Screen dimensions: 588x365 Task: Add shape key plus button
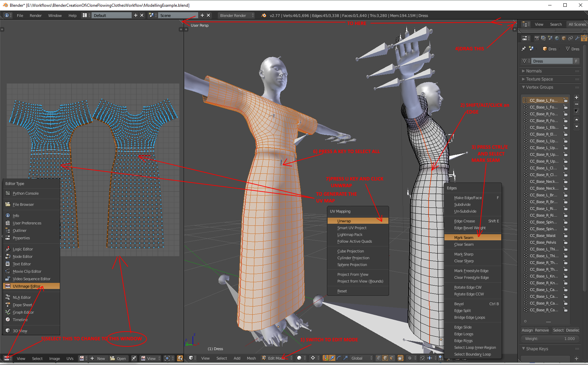tap(577, 359)
